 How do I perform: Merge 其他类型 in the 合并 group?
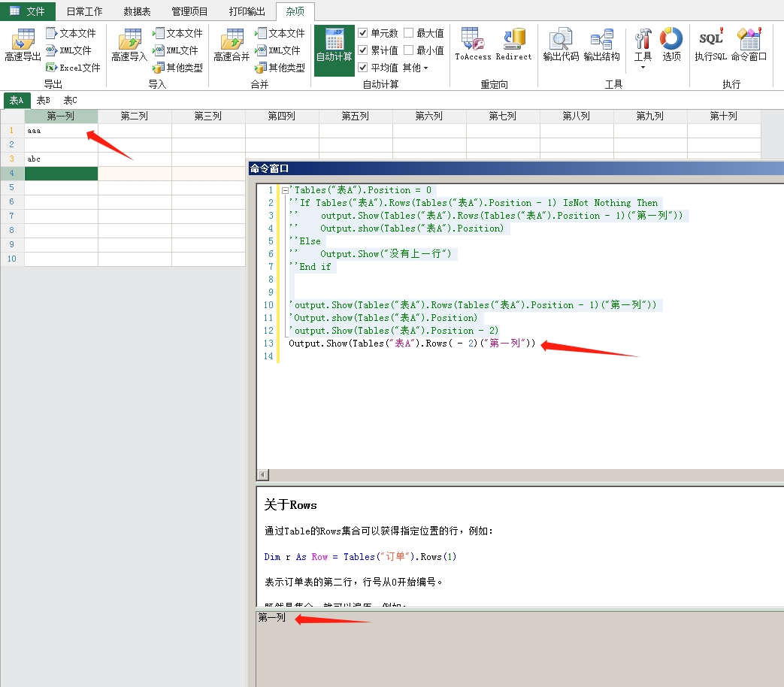coord(280,67)
